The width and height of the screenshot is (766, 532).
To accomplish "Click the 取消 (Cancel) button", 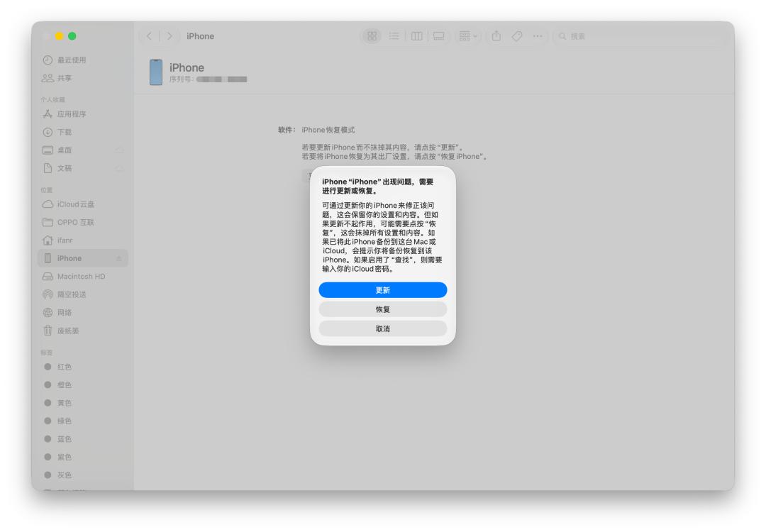I will 382,328.
